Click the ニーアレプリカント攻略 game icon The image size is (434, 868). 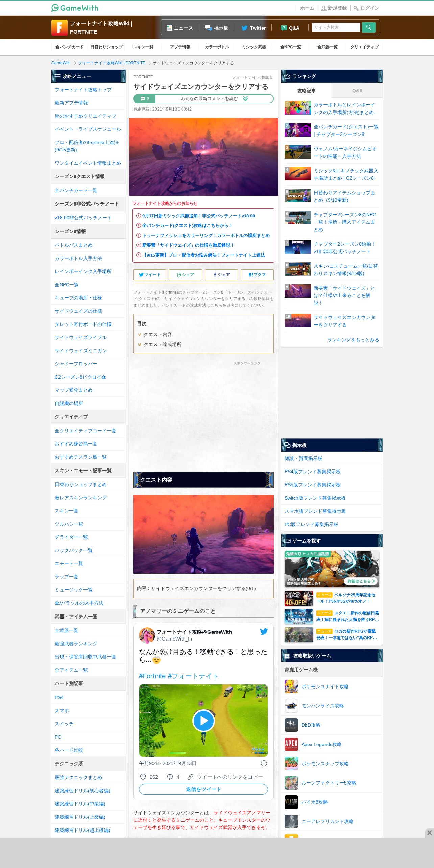(x=291, y=821)
